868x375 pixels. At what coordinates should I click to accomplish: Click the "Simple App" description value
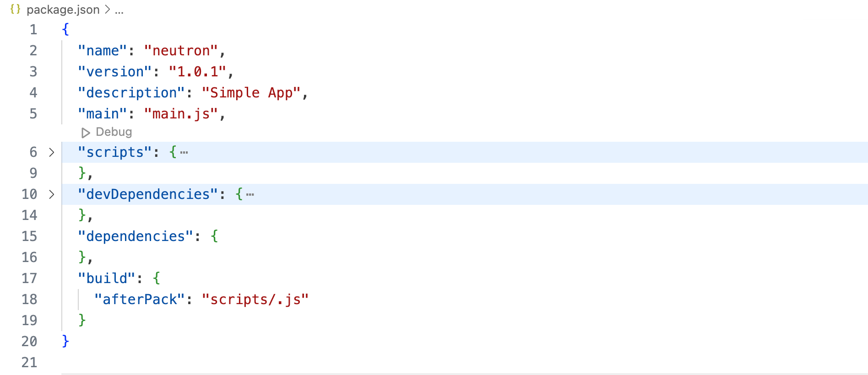pos(251,93)
